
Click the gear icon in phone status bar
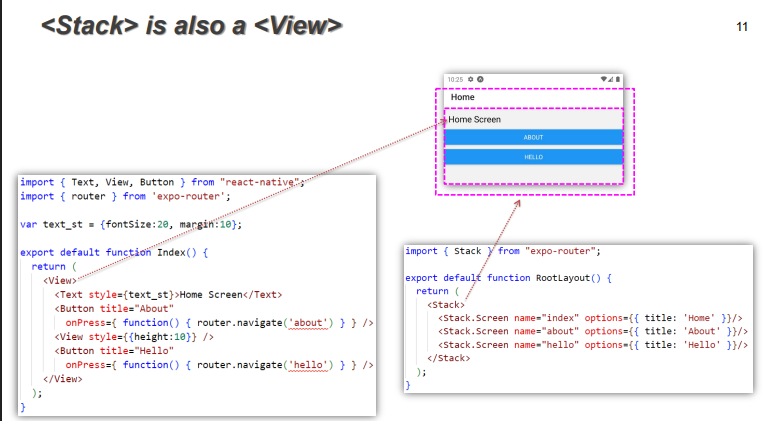pyautogui.click(x=471, y=79)
